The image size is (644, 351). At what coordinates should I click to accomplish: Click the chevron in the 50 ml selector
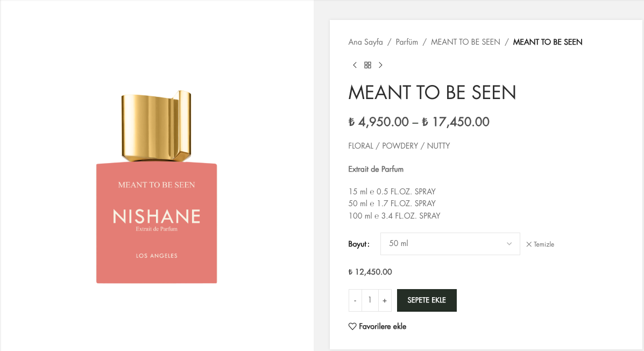[509, 244]
